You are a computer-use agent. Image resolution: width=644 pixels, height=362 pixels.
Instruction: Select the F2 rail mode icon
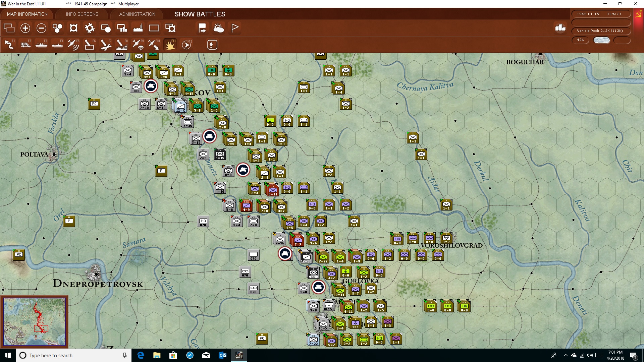click(x=25, y=45)
